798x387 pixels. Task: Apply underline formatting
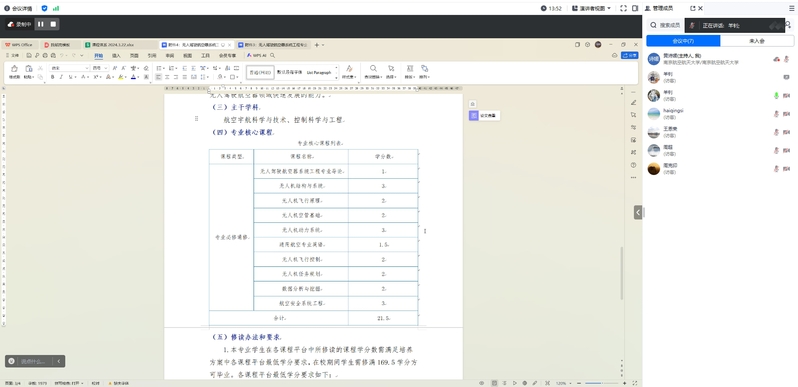(x=71, y=77)
